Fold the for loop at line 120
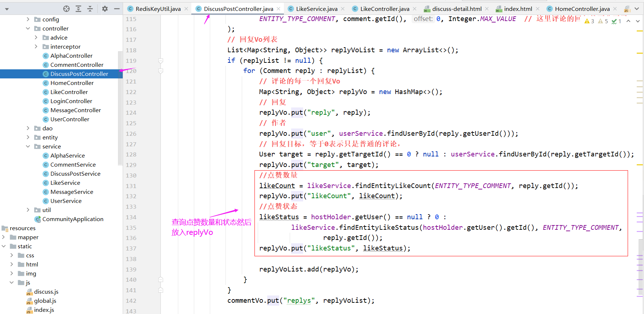This screenshot has width=644, height=314. 160,71
